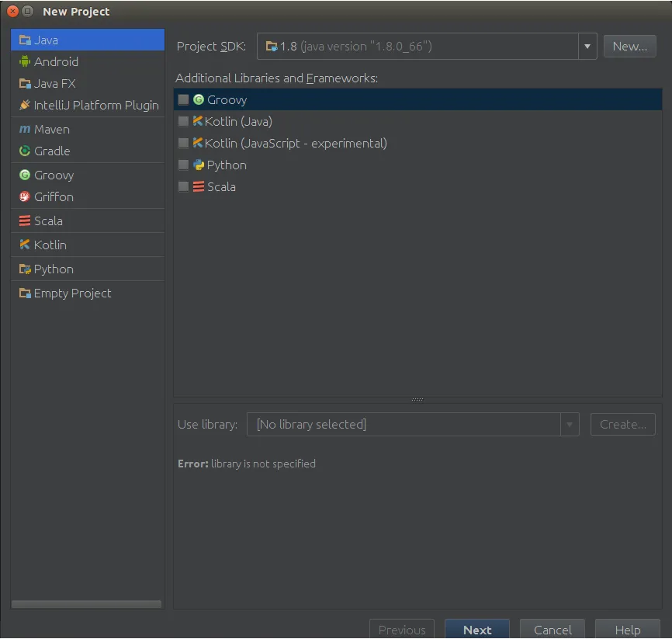
Task: Click the Kotlin icon in left sidebar
Action: pyautogui.click(x=25, y=245)
